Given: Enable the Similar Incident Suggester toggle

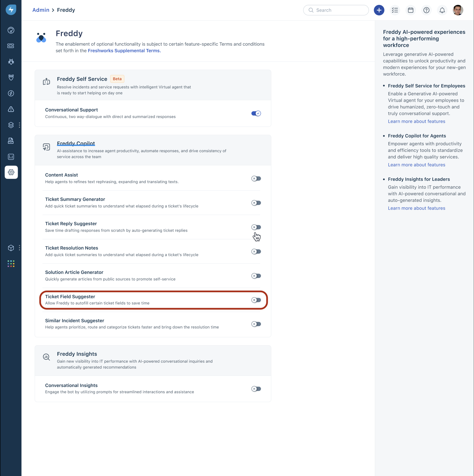Looking at the screenshot, I should click(256, 324).
